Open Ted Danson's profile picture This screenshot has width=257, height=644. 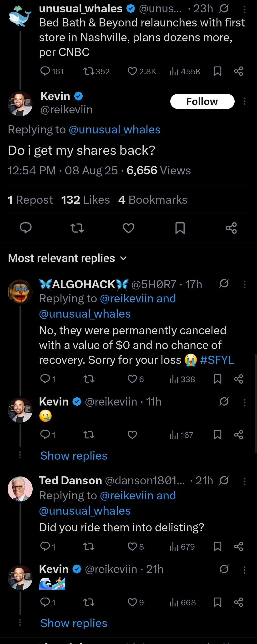pyautogui.click(x=20, y=489)
